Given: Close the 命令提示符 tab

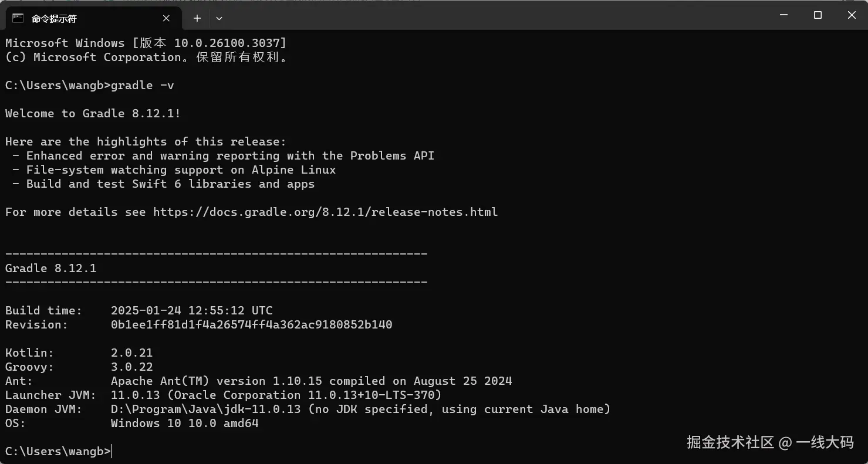Looking at the screenshot, I should pos(166,18).
